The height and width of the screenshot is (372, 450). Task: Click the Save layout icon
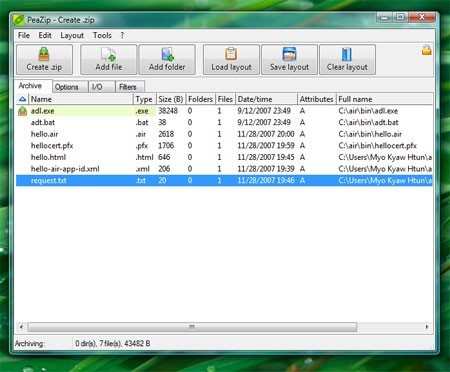[x=289, y=54]
